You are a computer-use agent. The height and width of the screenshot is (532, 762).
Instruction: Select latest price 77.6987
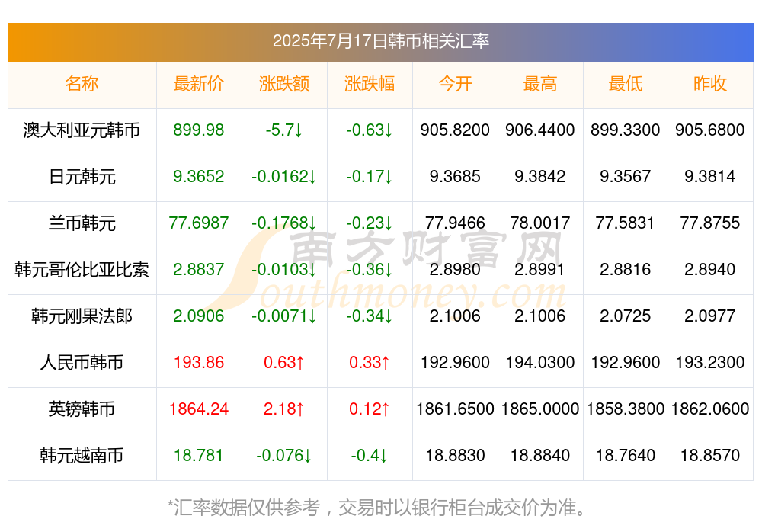(199, 223)
